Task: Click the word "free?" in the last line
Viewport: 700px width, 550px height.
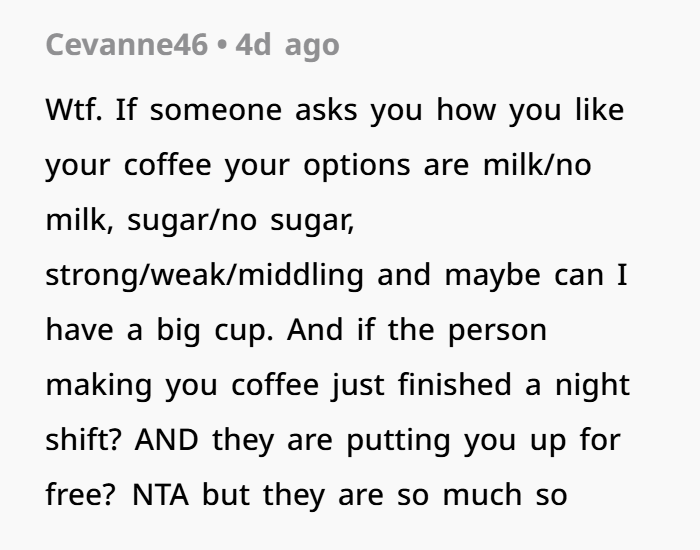Action: point(76,495)
